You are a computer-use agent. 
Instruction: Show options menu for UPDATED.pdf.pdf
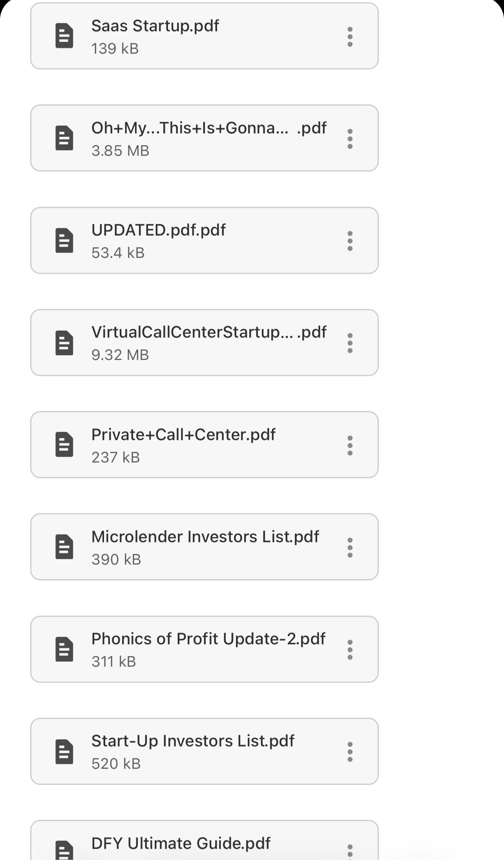[x=350, y=241]
